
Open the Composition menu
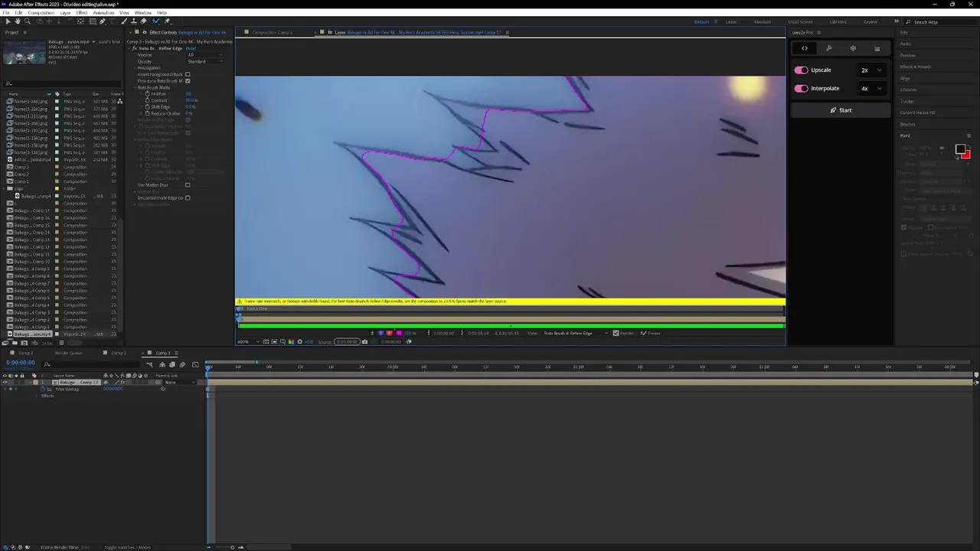(41, 13)
